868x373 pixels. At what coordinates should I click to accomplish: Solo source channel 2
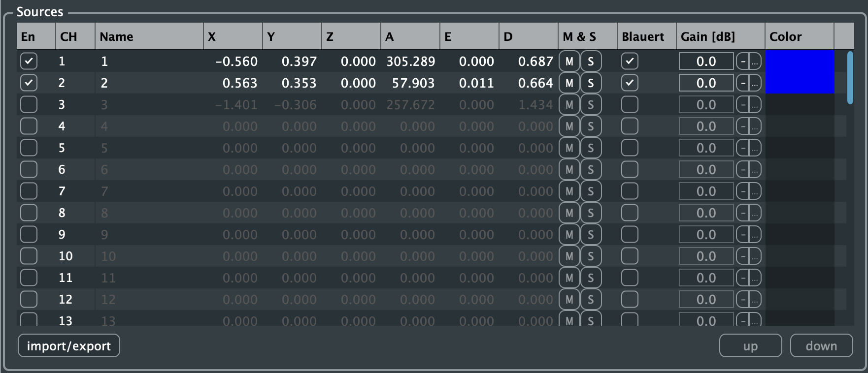[591, 83]
